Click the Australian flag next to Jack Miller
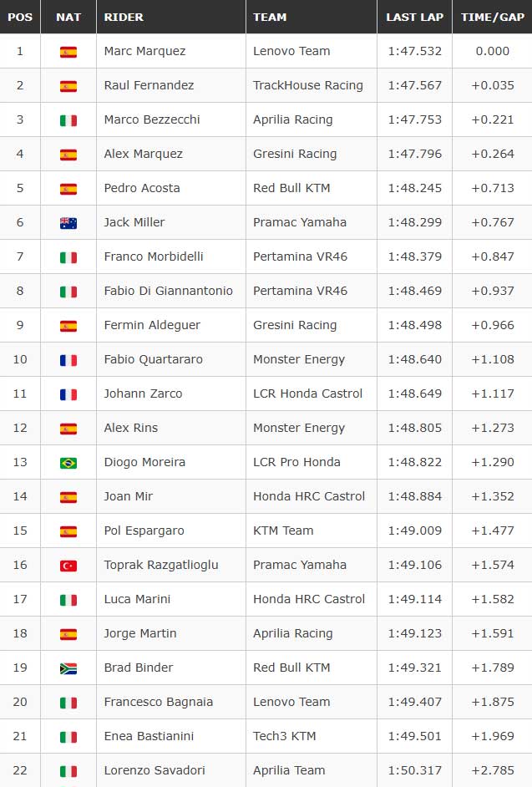The width and height of the screenshot is (532, 787). click(68, 223)
